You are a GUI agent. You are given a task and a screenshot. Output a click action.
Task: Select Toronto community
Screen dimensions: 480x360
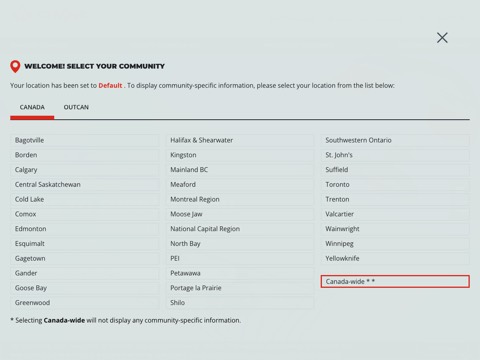click(395, 185)
